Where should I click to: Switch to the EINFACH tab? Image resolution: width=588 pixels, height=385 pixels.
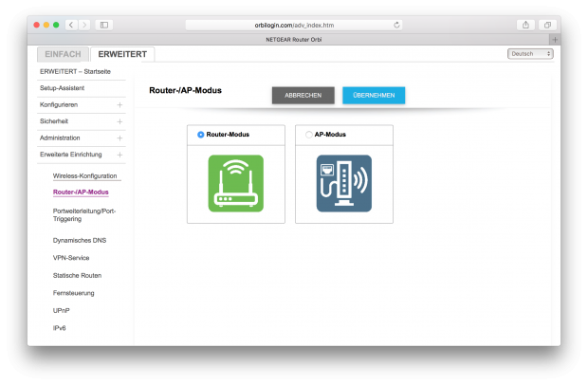point(63,54)
